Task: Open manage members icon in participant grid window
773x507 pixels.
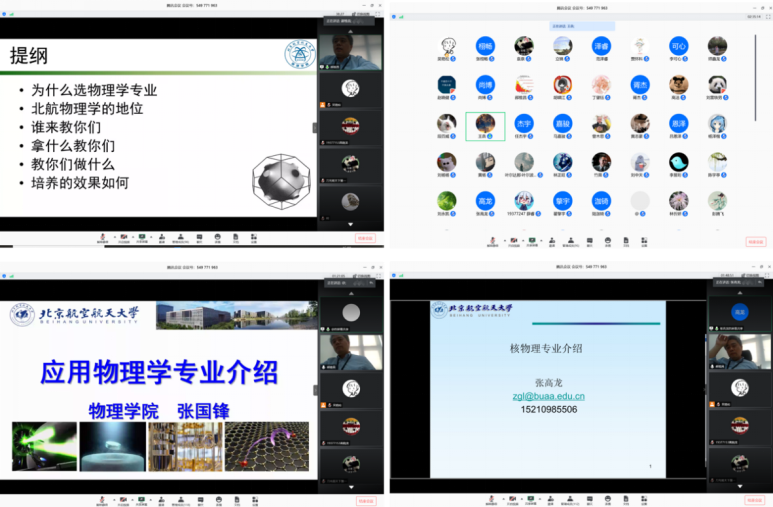Action: [570, 239]
